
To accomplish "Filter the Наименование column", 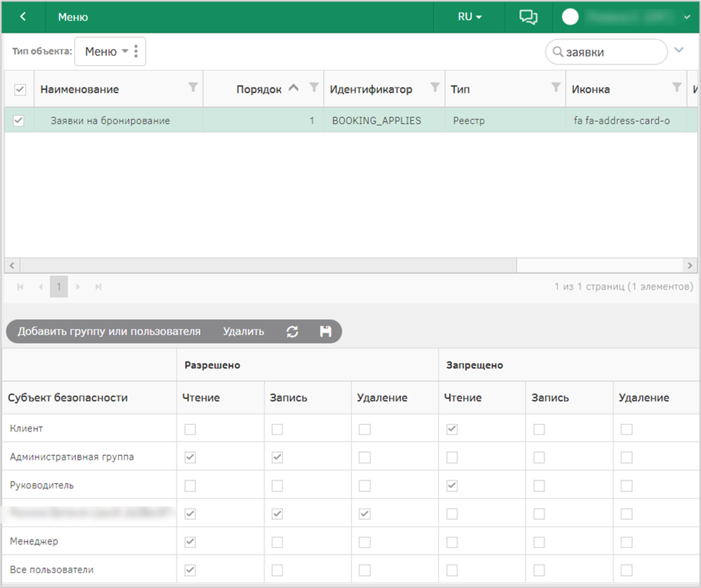I will click(x=193, y=87).
